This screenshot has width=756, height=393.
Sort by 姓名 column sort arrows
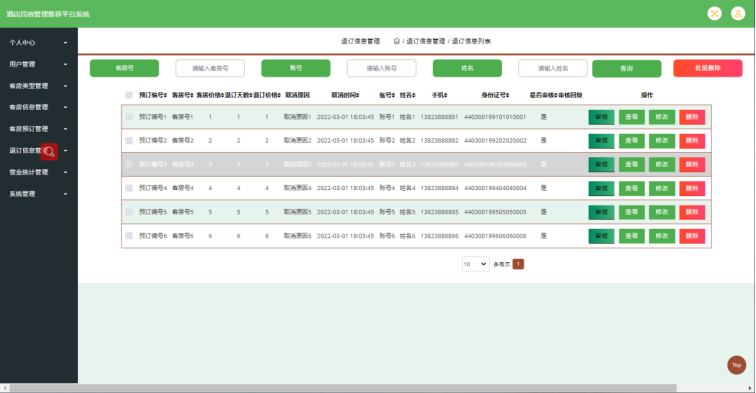coord(414,95)
